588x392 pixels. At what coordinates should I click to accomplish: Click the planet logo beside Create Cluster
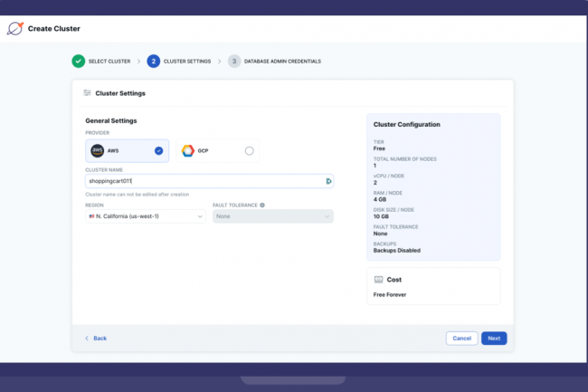coord(14,28)
